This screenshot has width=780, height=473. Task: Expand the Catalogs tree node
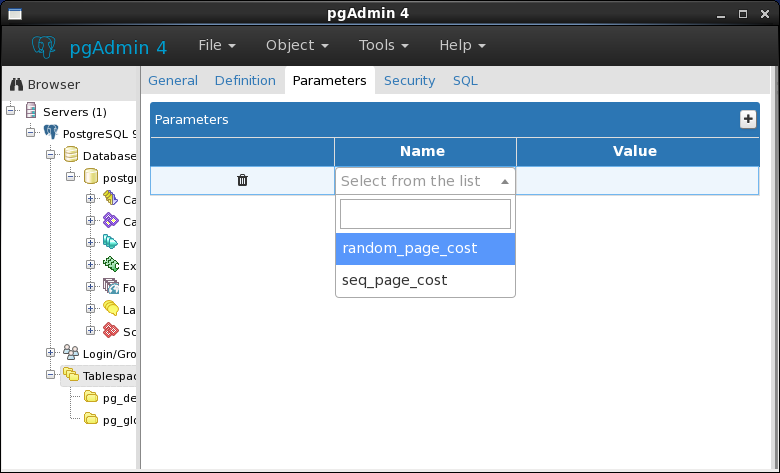pos(90,220)
